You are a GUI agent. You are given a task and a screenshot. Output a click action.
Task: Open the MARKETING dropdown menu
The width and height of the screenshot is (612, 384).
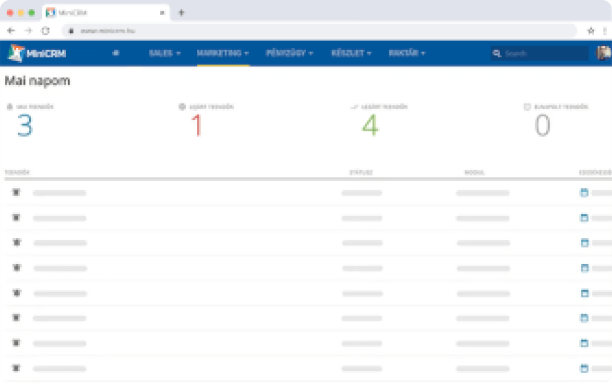coord(222,53)
